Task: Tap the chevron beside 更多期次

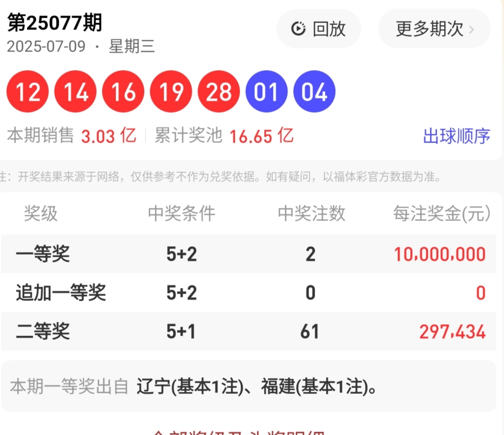Action: click(472, 29)
